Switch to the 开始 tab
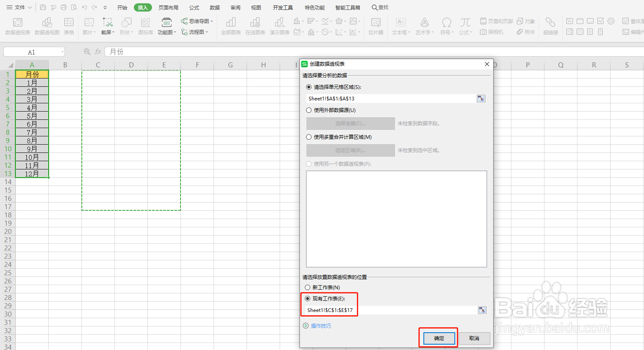Screen dimensions: 644x350 click(122, 7)
